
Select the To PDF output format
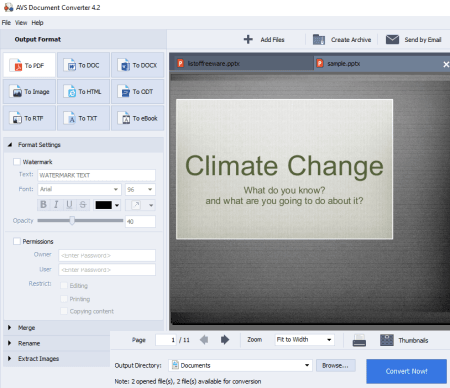point(29,65)
